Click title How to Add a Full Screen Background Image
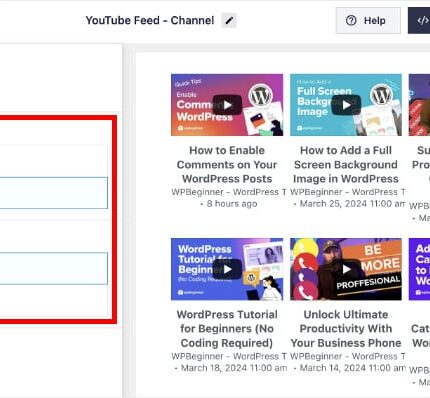Image resolution: width=430 pixels, height=398 pixels. (x=346, y=164)
